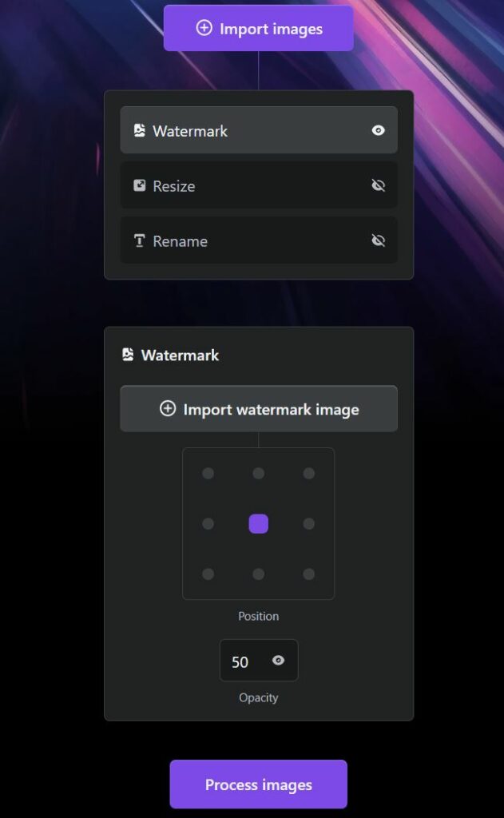Click the opacity preview eye icon
The width and height of the screenshot is (504, 818).
point(278,661)
